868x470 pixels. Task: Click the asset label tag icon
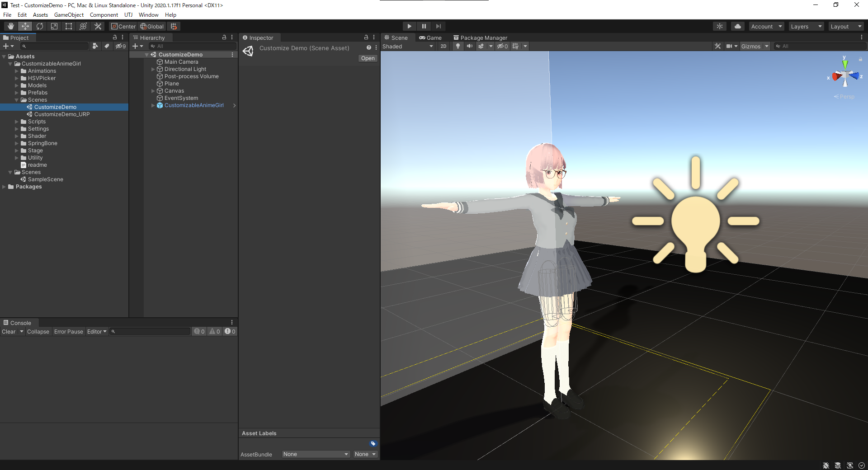pyautogui.click(x=373, y=444)
